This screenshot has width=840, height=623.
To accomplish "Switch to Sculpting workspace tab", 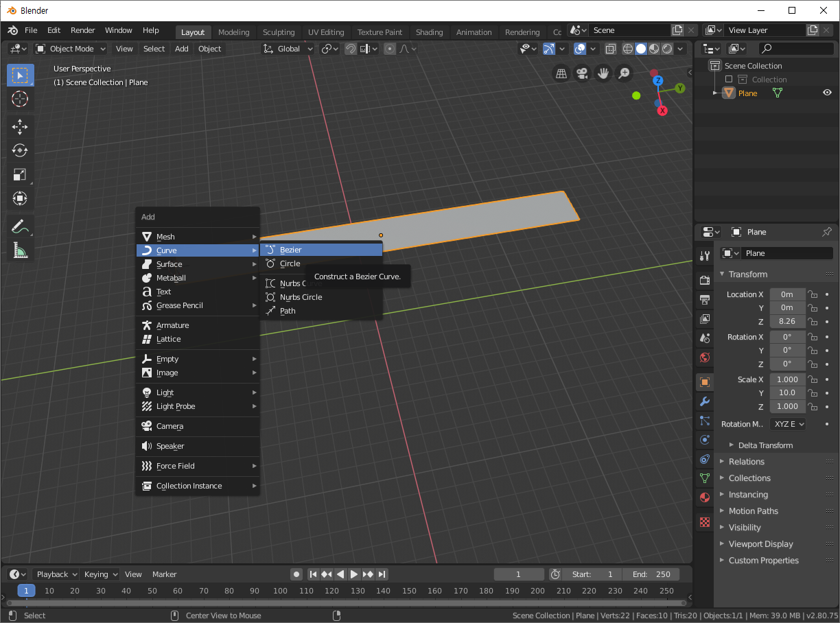I will coord(279,32).
